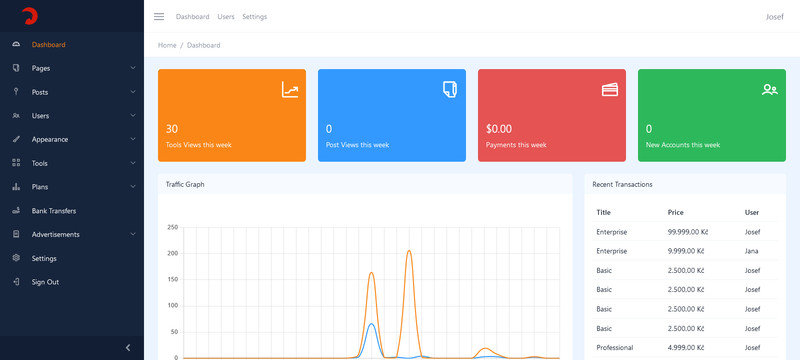Click the 30 value on the orange card
The image size is (800, 360).
tap(172, 129)
